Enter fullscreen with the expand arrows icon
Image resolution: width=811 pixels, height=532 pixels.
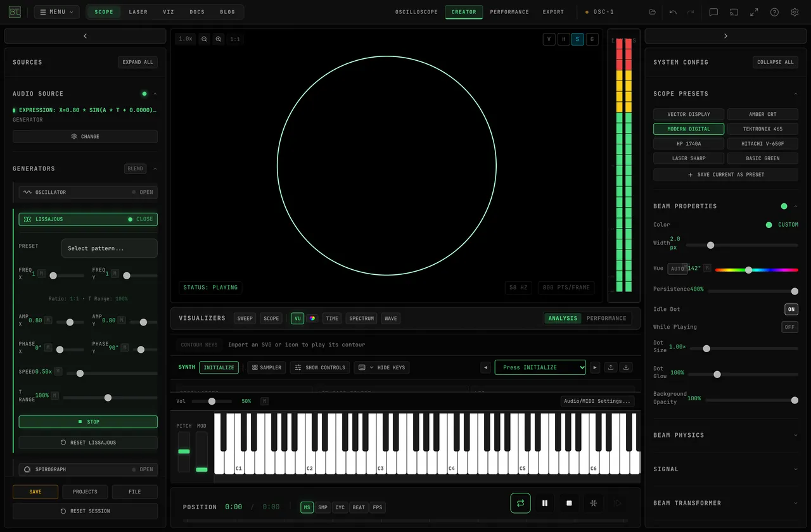754,12
